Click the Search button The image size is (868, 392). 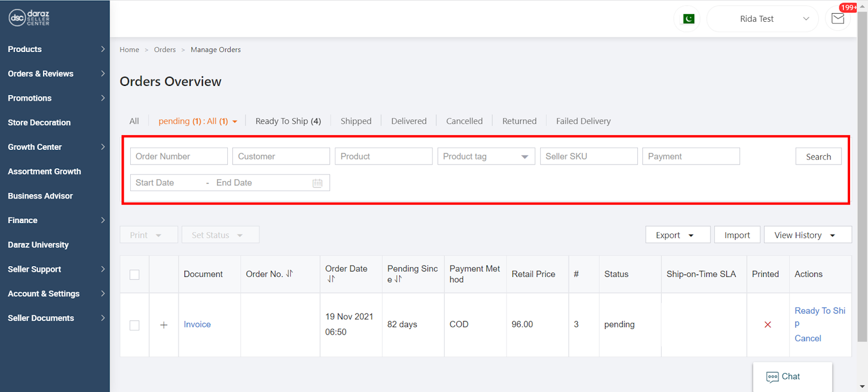coord(818,156)
